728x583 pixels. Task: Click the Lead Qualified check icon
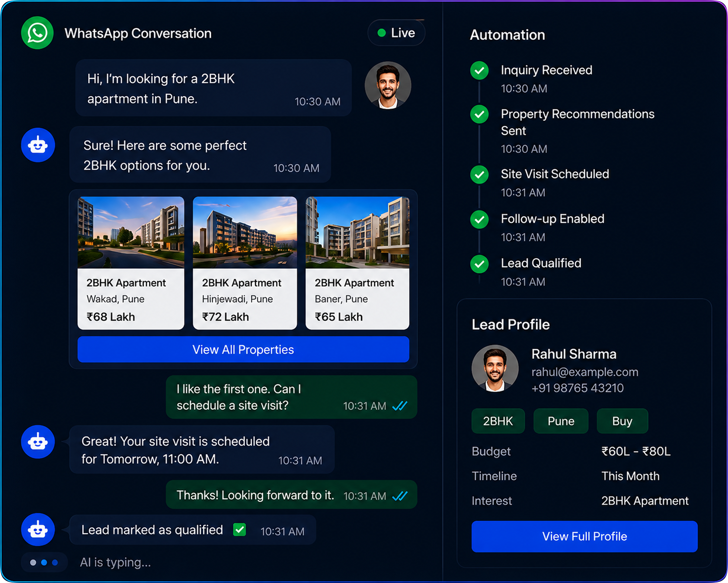pos(480,264)
